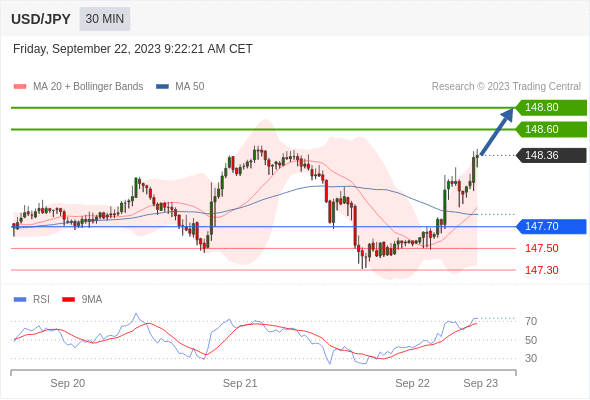Click the Sep 23 date axis label
Image resolution: width=590 pixels, height=400 pixels.
481,383
